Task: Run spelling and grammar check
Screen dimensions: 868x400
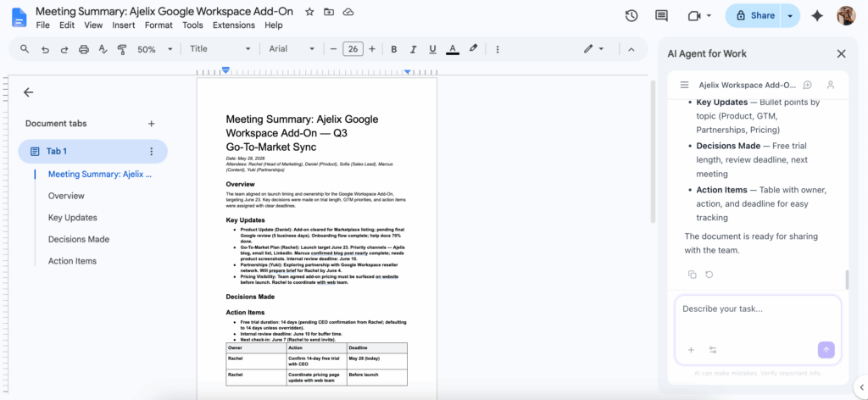Action: pyautogui.click(x=103, y=49)
